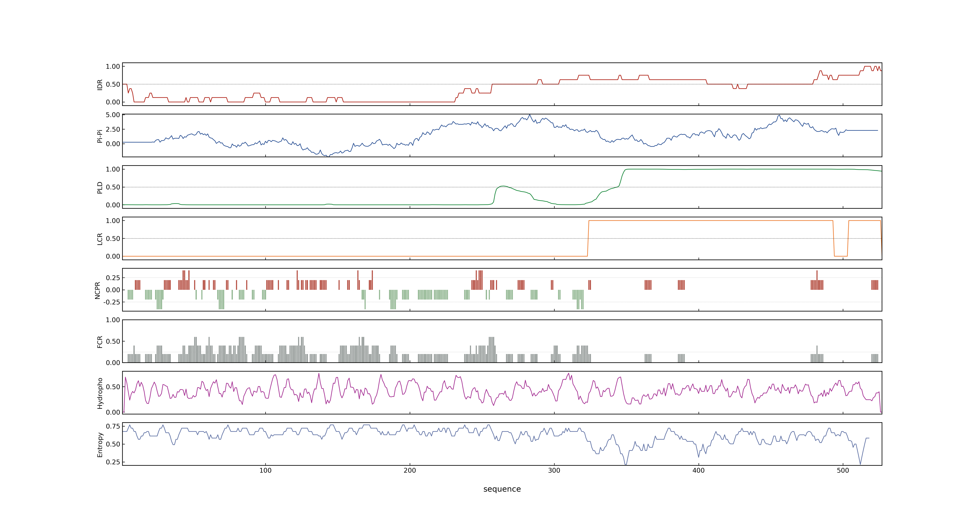
Task: Click the x-axis tick label 300
Action: pyautogui.click(x=554, y=470)
